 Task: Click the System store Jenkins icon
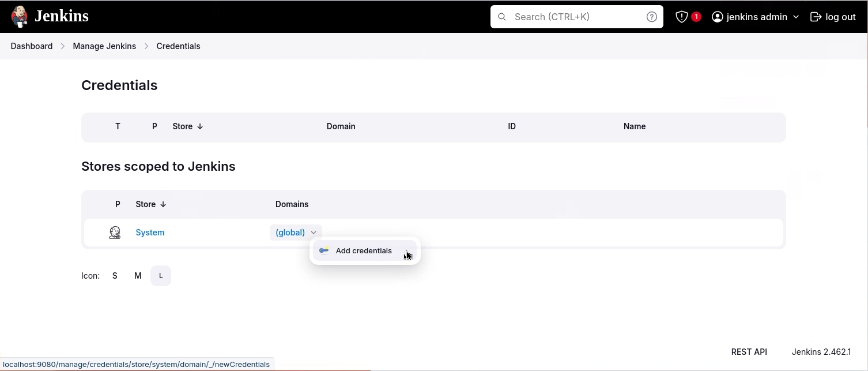tap(115, 233)
